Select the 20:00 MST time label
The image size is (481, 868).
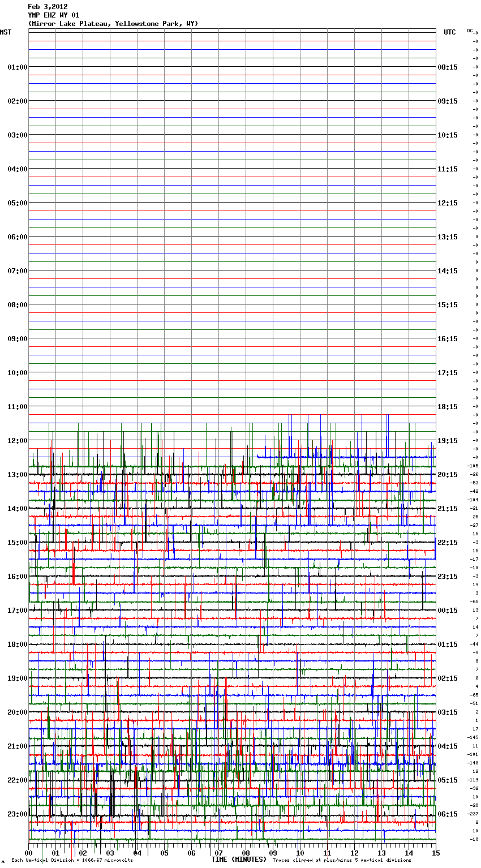coord(18,712)
